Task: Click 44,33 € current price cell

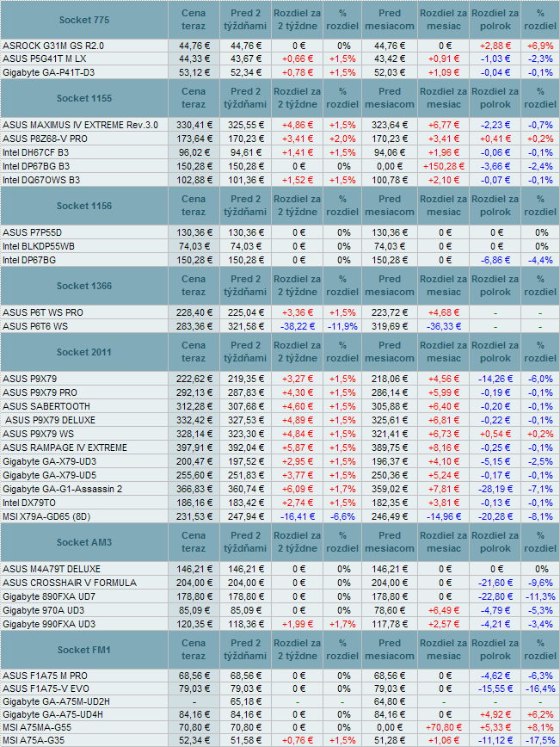Action: (194, 59)
